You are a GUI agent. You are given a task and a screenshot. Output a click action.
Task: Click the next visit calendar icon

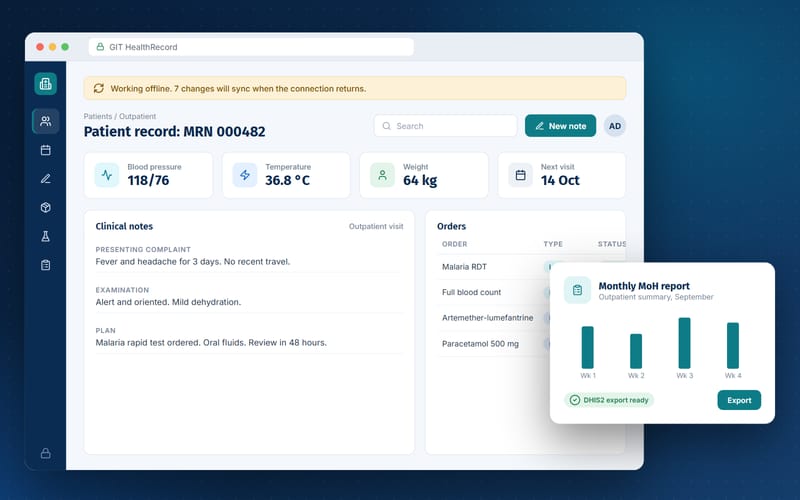click(x=520, y=175)
